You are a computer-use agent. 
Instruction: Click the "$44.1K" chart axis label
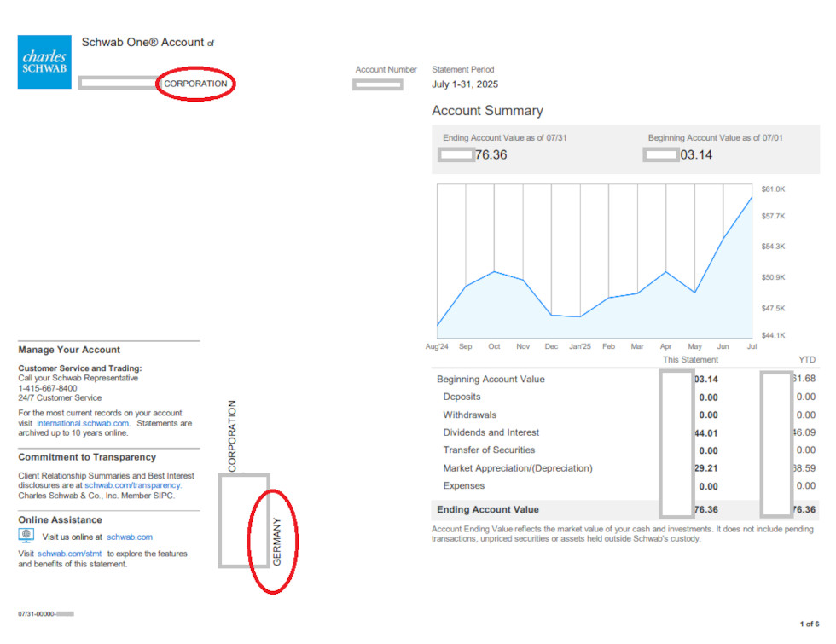[x=773, y=335]
